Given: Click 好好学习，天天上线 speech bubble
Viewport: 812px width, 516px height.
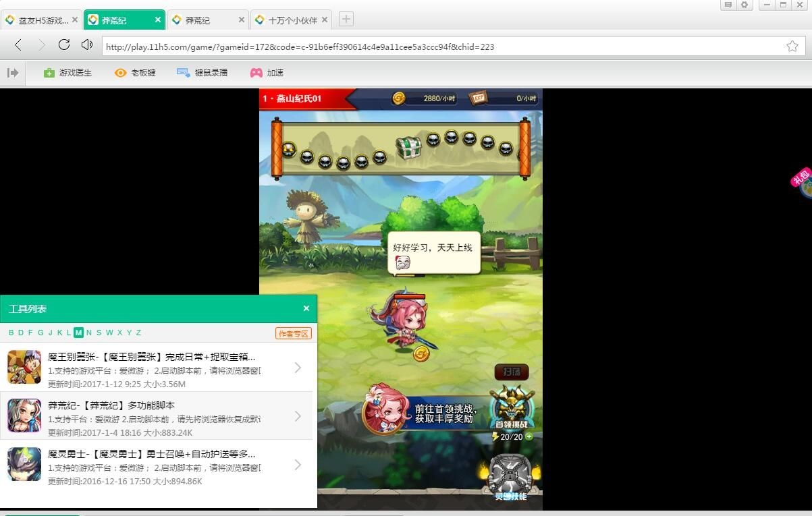Looking at the screenshot, I should click(434, 253).
